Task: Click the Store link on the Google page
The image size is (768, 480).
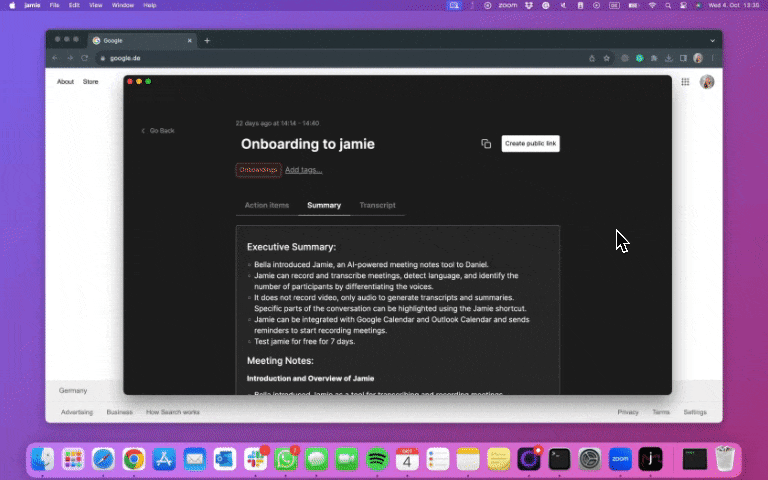Action: pyautogui.click(x=91, y=82)
